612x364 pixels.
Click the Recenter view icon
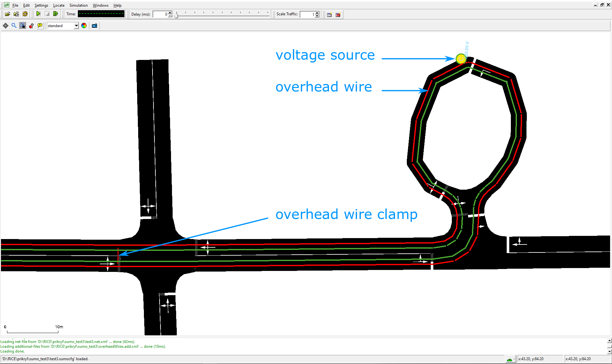tap(5, 26)
